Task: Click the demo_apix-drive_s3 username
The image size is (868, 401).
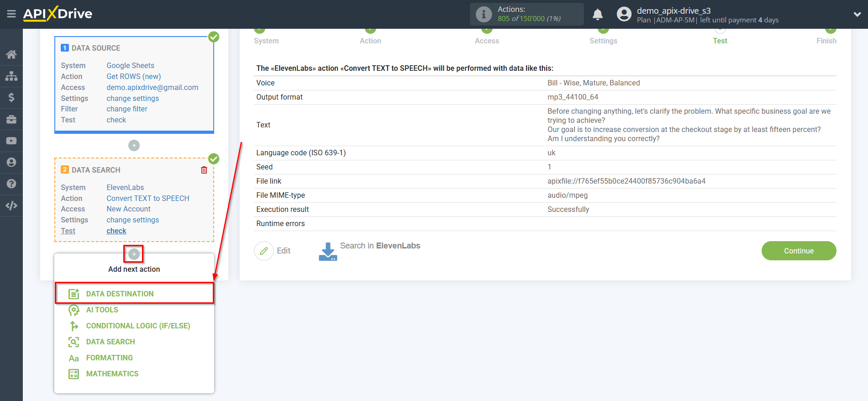Action: (673, 11)
